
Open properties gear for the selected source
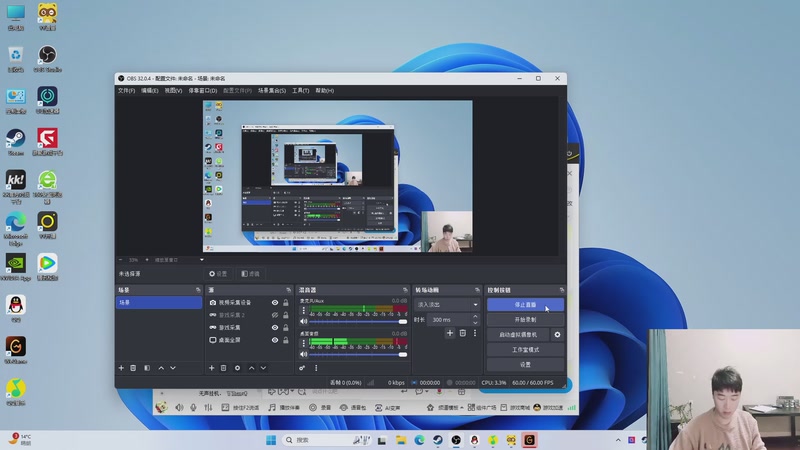[237, 368]
